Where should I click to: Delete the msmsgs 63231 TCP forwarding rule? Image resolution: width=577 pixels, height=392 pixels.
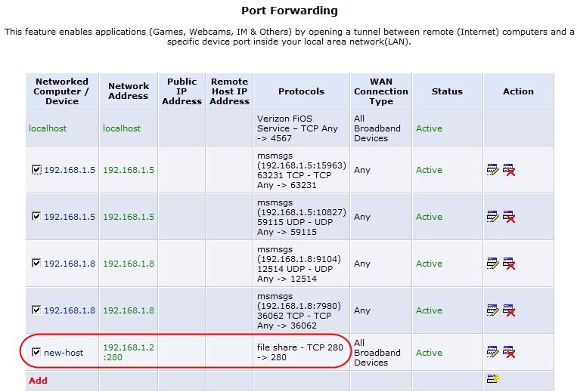[509, 170]
